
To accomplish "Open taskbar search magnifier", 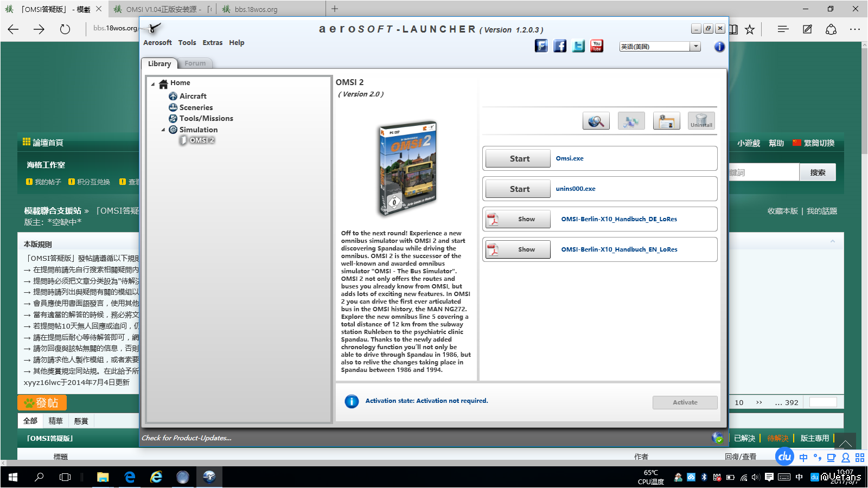I will [39, 477].
